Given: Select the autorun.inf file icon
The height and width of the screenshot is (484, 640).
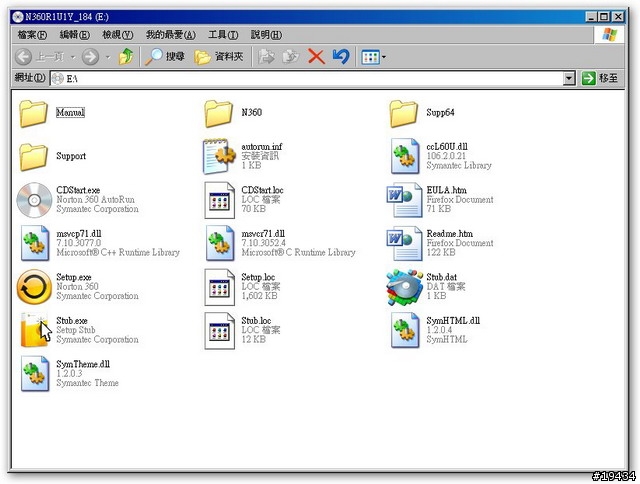Looking at the screenshot, I should [x=220, y=156].
